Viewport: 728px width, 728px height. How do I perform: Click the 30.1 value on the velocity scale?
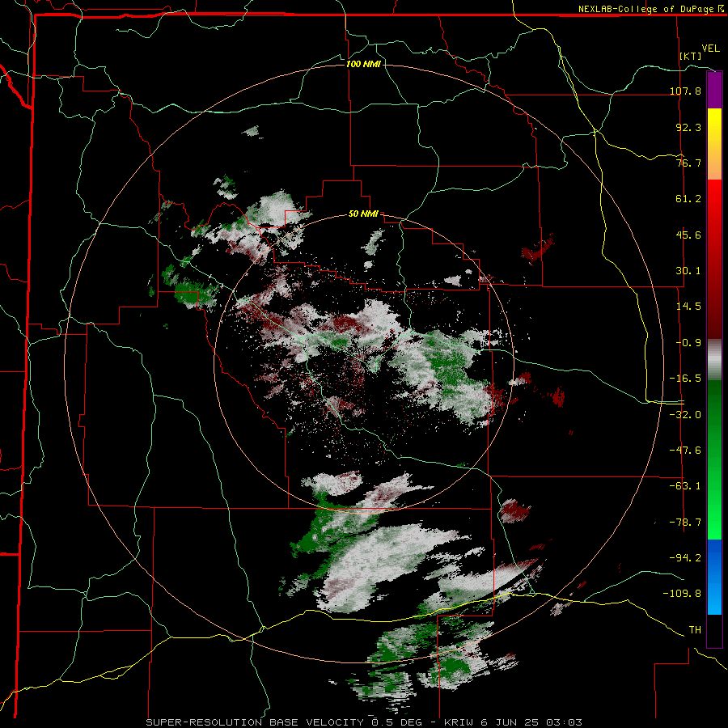click(x=688, y=271)
